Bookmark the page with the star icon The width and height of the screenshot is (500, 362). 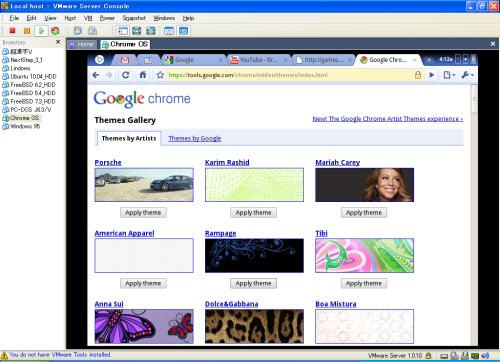tap(160, 75)
